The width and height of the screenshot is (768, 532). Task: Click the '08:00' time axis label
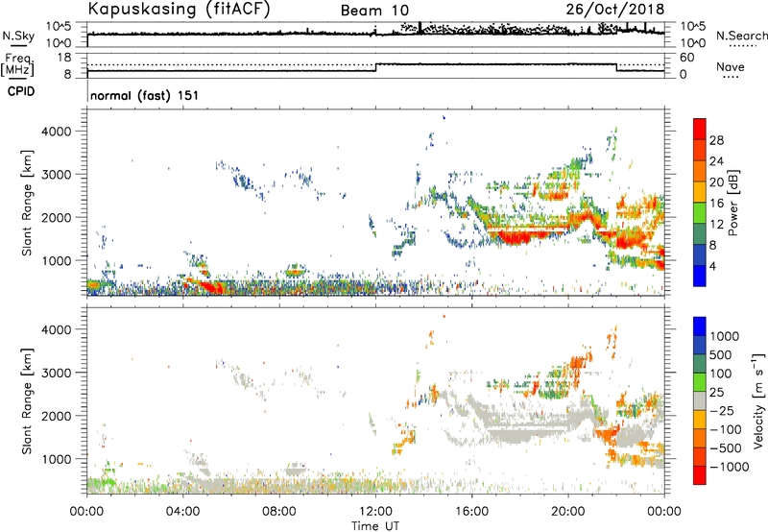pos(279,512)
